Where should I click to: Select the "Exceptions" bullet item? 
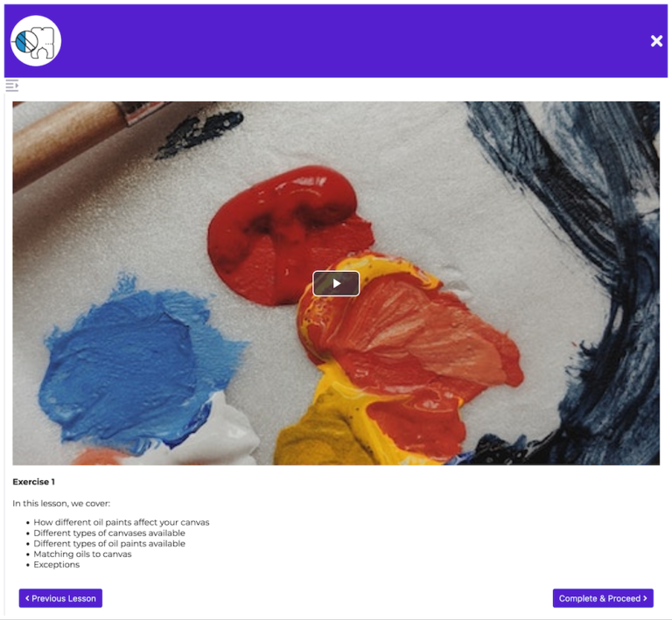coord(57,565)
